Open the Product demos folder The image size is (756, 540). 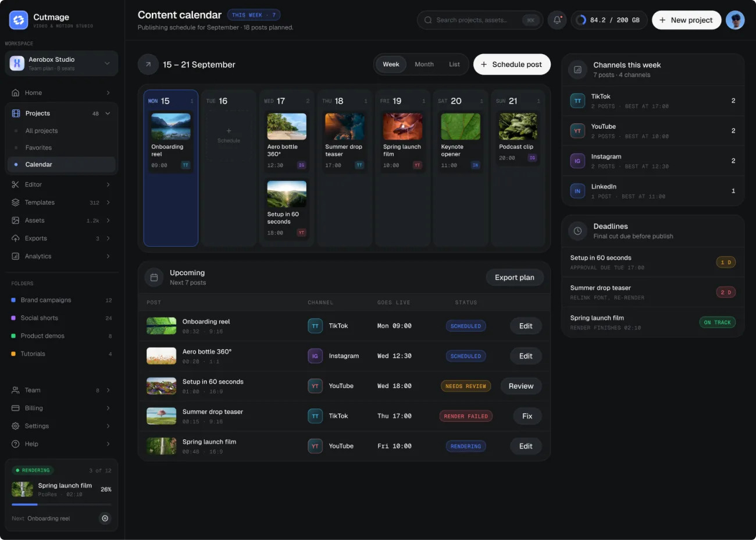click(62, 336)
